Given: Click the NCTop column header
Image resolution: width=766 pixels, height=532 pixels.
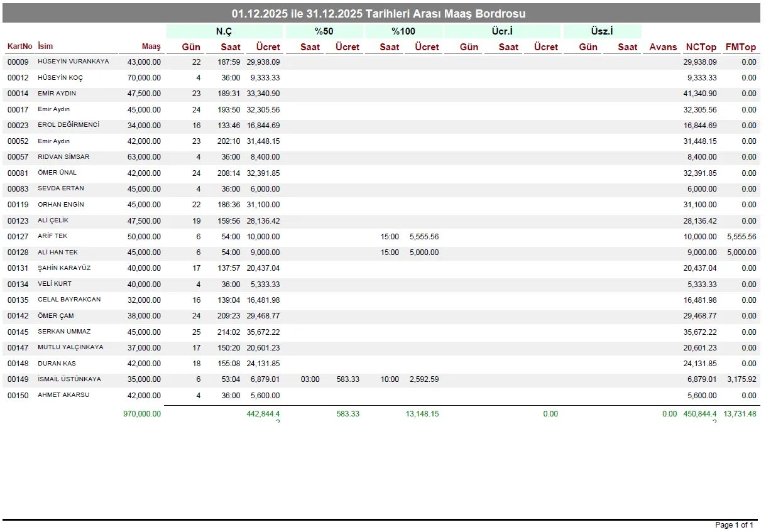Looking at the screenshot, I should tap(701, 46).
